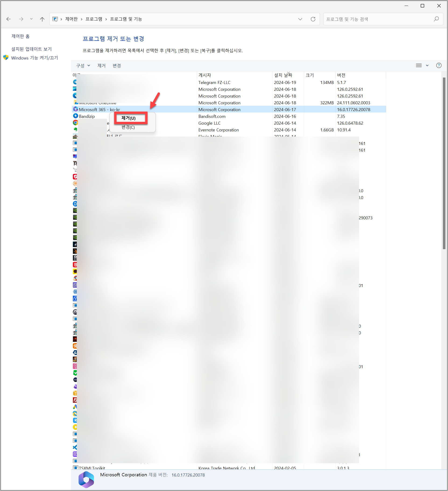448x491 pixels.
Task: Select the Microsoft 365 - ko-kr row
Action: [229, 109]
